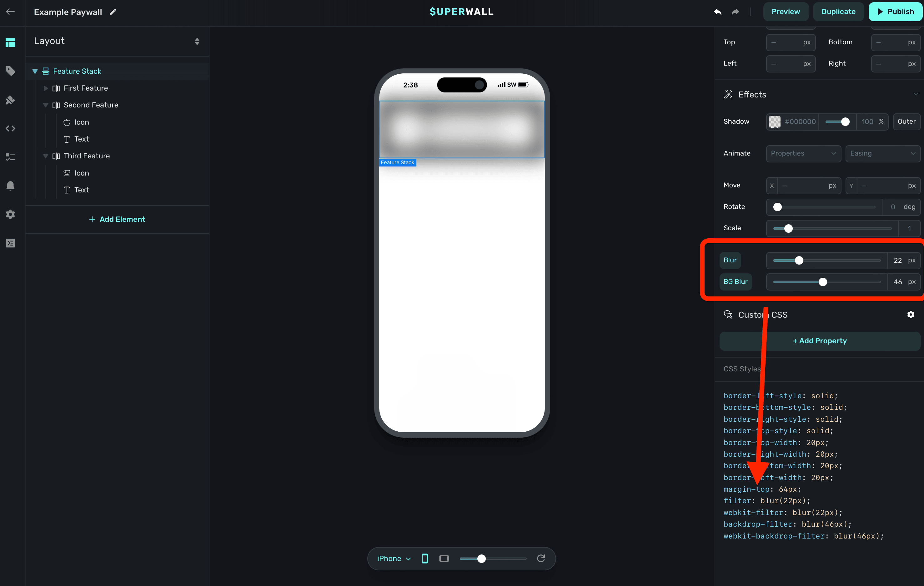This screenshot has height=586, width=924.
Task: Click the back arrow icon
Action: tap(10, 12)
